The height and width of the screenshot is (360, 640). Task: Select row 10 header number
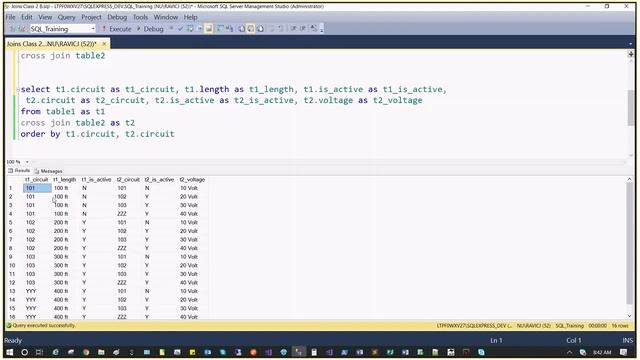(x=12, y=265)
